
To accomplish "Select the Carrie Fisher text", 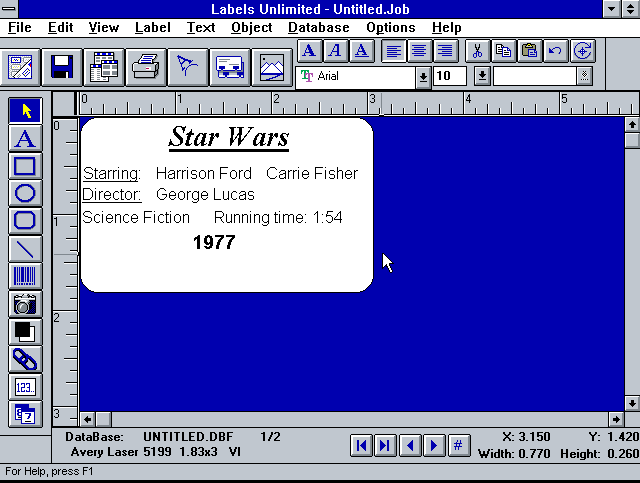I will tap(312, 174).
